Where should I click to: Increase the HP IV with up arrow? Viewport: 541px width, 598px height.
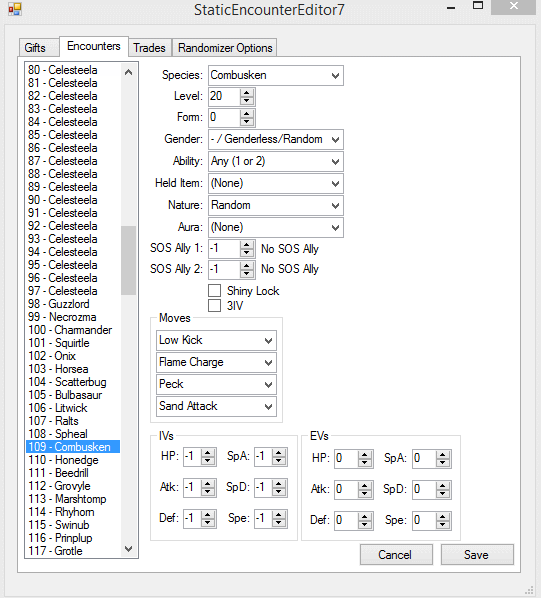coord(208,453)
